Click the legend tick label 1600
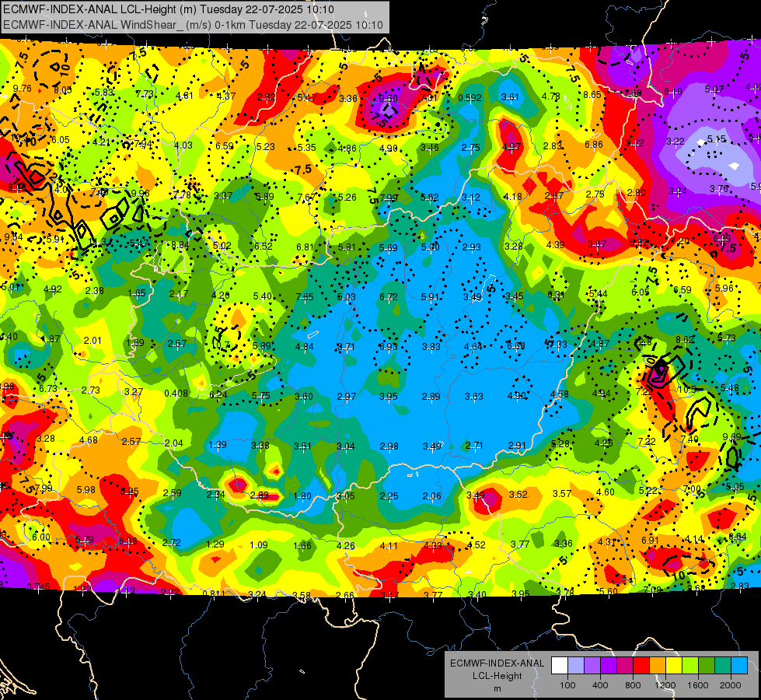Image resolution: width=761 pixels, height=700 pixels. point(698,685)
